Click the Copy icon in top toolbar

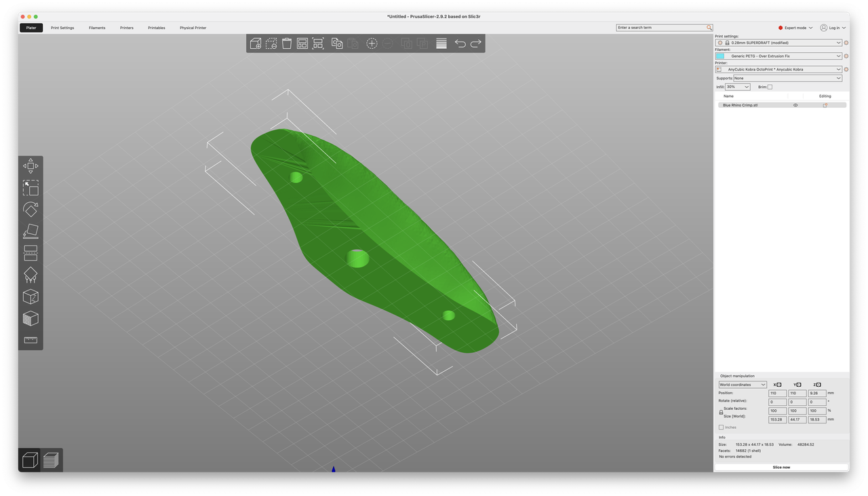click(x=337, y=43)
